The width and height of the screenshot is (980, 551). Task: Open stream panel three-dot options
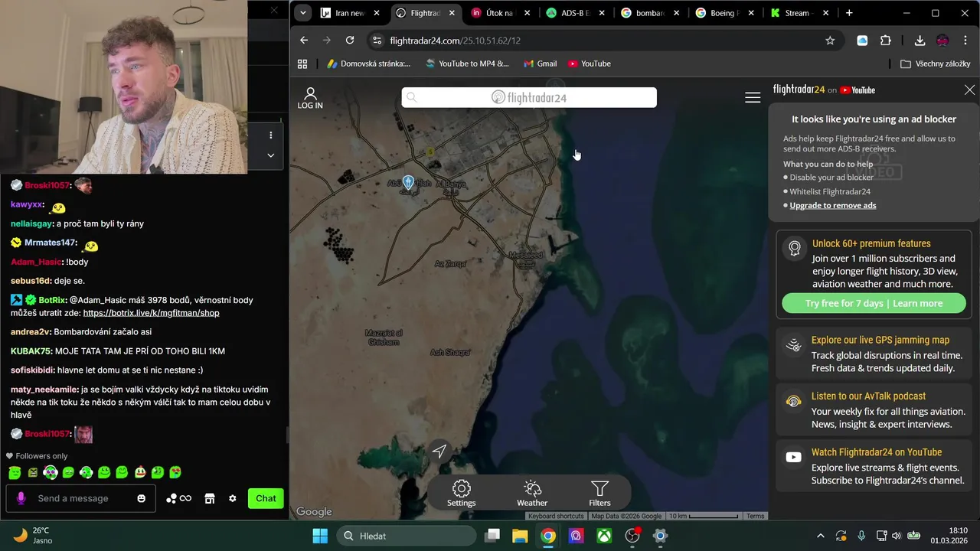[x=270, y=135]
